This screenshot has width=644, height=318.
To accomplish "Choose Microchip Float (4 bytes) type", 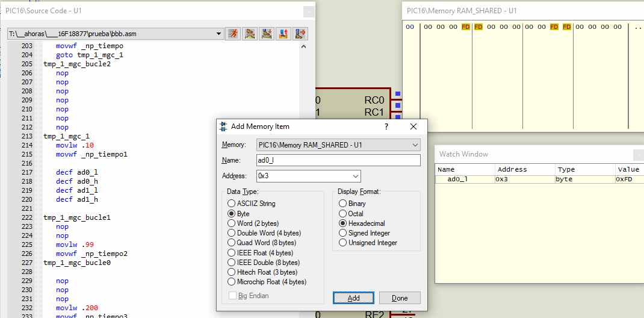I will [x=267, y=282].
